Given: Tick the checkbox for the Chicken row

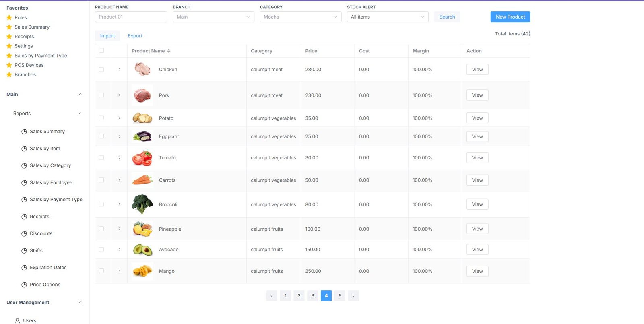Looking at the screenshot, I should [101, 70].
